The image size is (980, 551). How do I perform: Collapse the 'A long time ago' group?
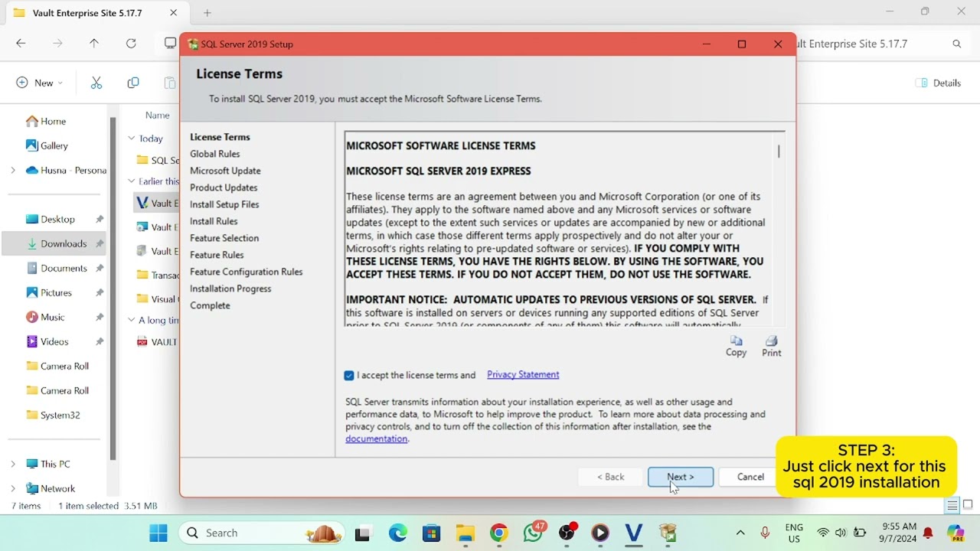tap(132, 320)
